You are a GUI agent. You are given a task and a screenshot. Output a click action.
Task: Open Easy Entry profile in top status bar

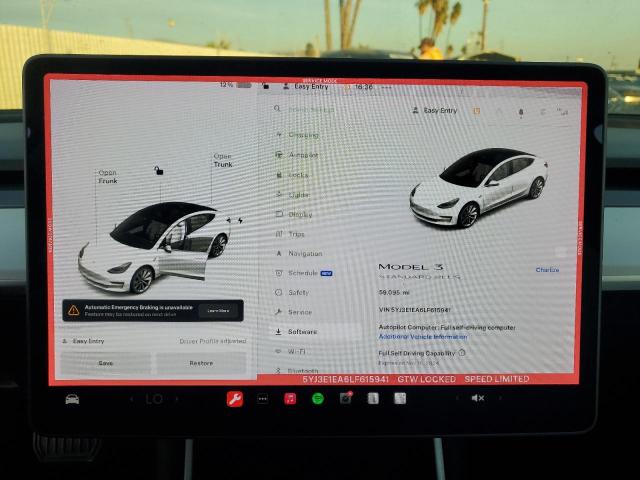click(306, 87)
